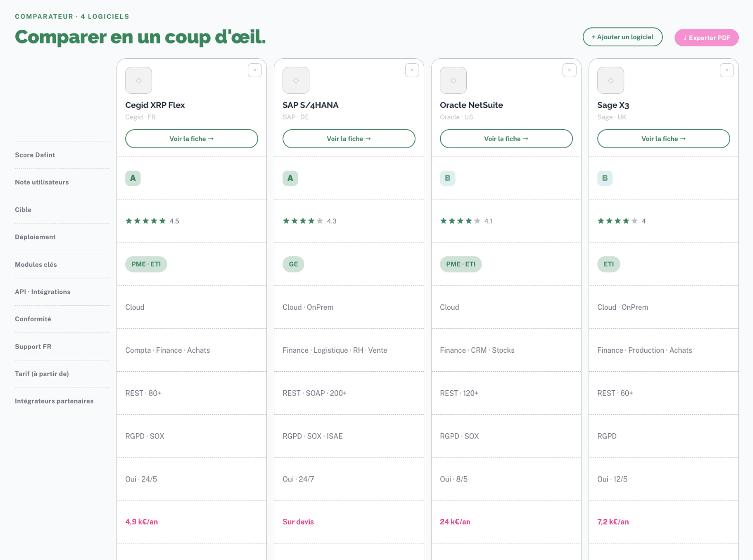The height and width of the screenshot is (560, 753).
Task: Select the Déploiement row label
Action: [35, 237]
